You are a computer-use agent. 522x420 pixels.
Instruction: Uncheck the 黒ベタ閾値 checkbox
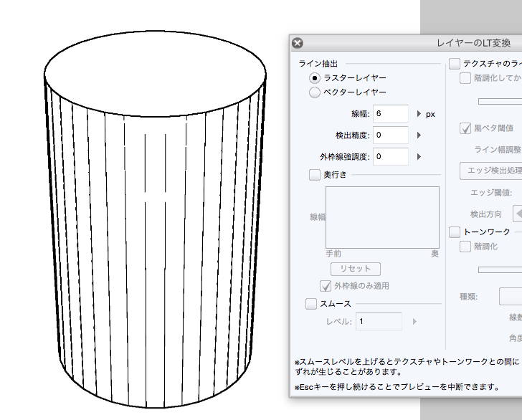tap(465, 128)
